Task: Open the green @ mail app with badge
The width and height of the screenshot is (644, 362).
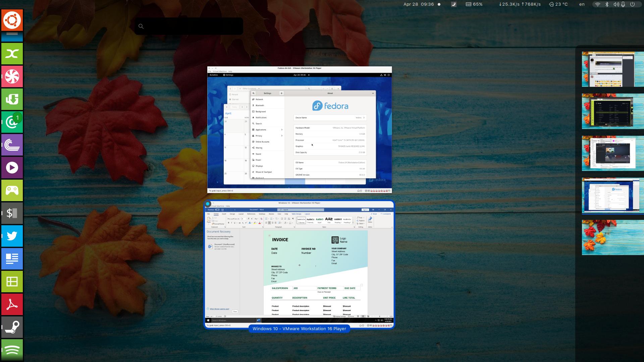Action: [12, 122]
